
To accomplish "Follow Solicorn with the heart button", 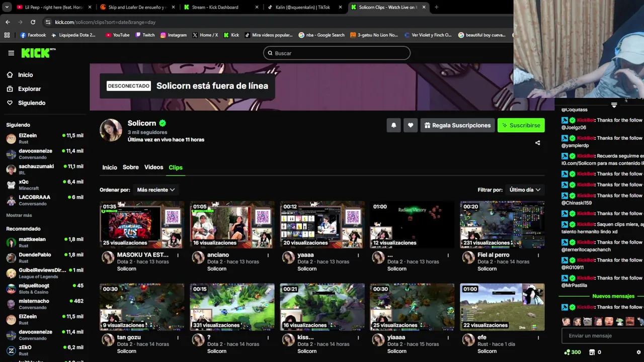I will tap(411, 125).
